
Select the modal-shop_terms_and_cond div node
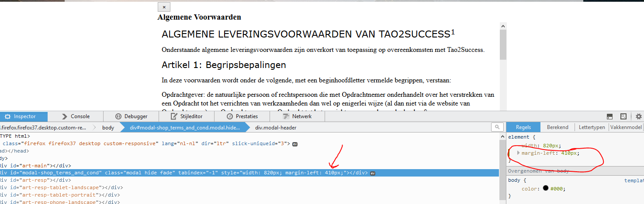(249, 173)
